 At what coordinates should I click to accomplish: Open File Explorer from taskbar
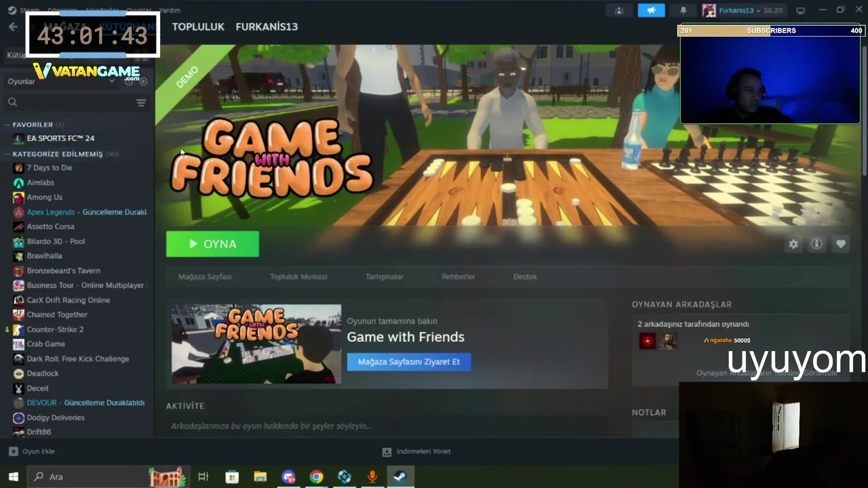[260, 476]
